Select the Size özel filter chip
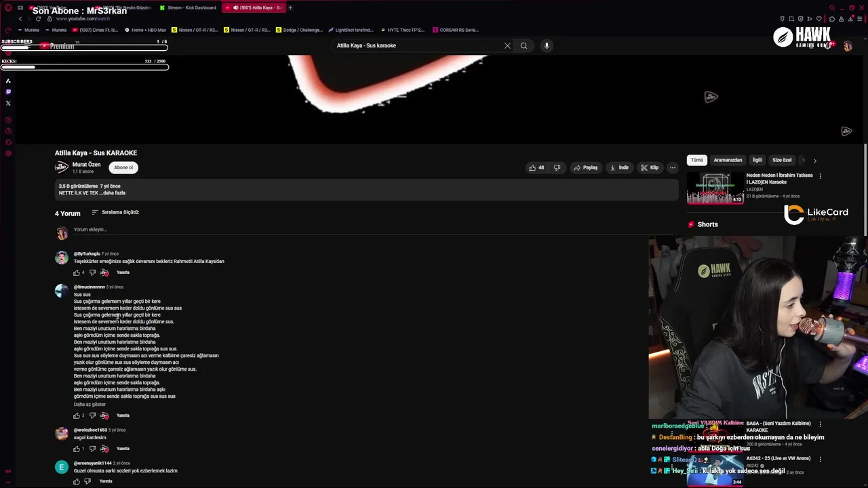868x488 pixels. 782,160
